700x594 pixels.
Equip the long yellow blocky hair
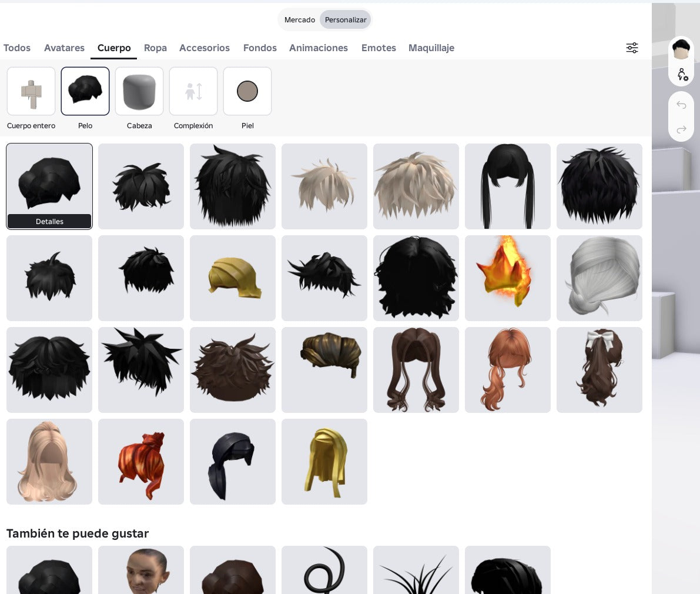pos(324,462)
